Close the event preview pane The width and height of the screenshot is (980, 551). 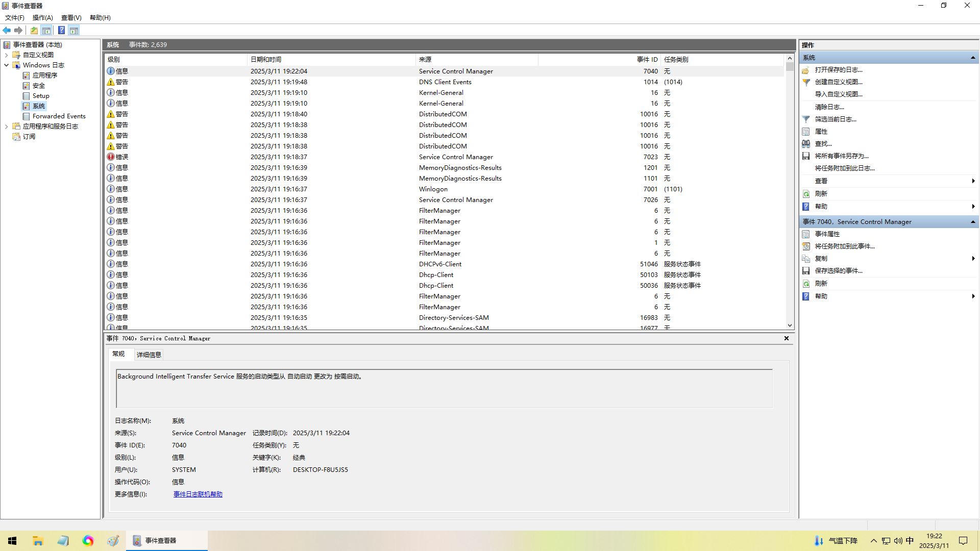pos(787,338)
